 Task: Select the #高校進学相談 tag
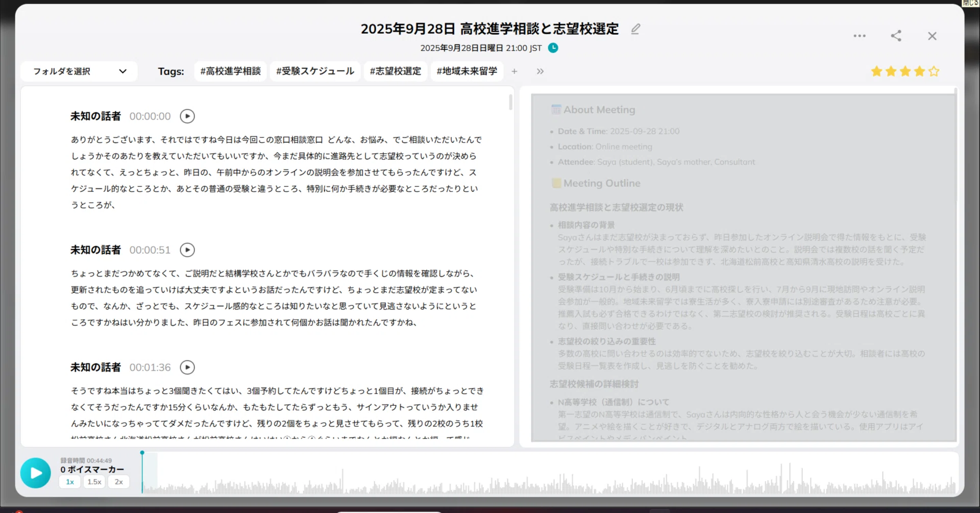pyautogui.click(x=231, y=71)
